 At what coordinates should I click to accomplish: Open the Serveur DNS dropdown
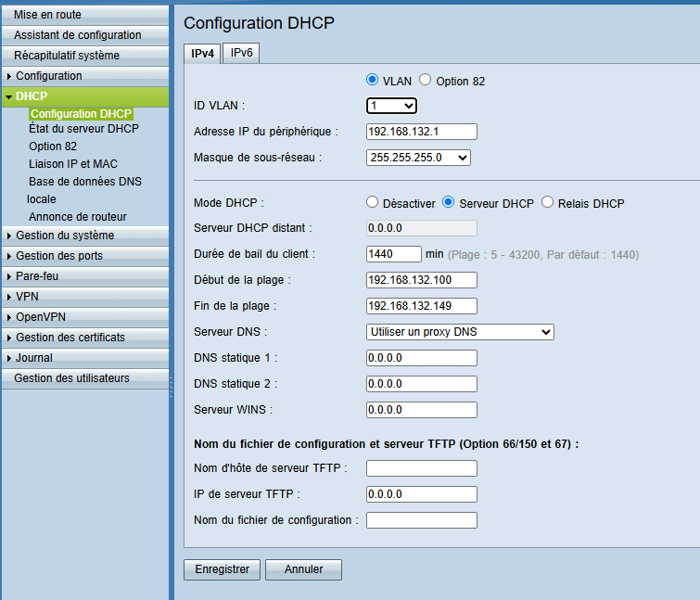tap(460, 332)
